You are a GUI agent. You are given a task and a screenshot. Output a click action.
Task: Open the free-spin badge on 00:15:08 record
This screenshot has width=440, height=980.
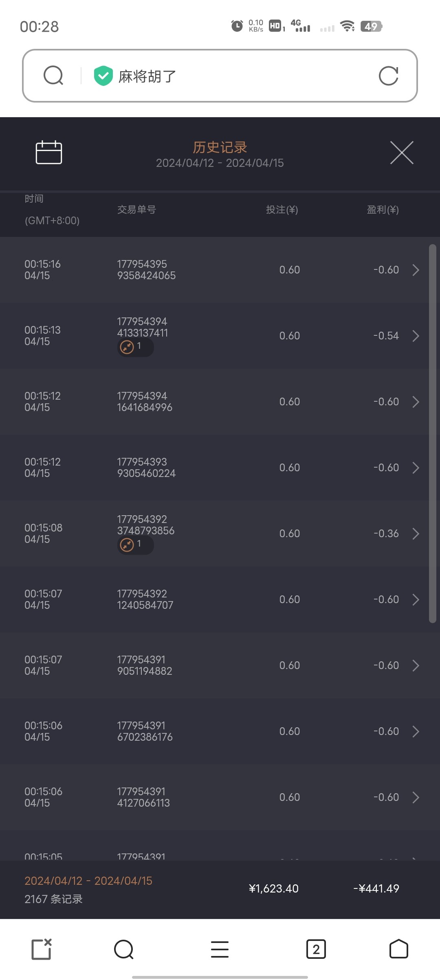click(x=135, y=545)
